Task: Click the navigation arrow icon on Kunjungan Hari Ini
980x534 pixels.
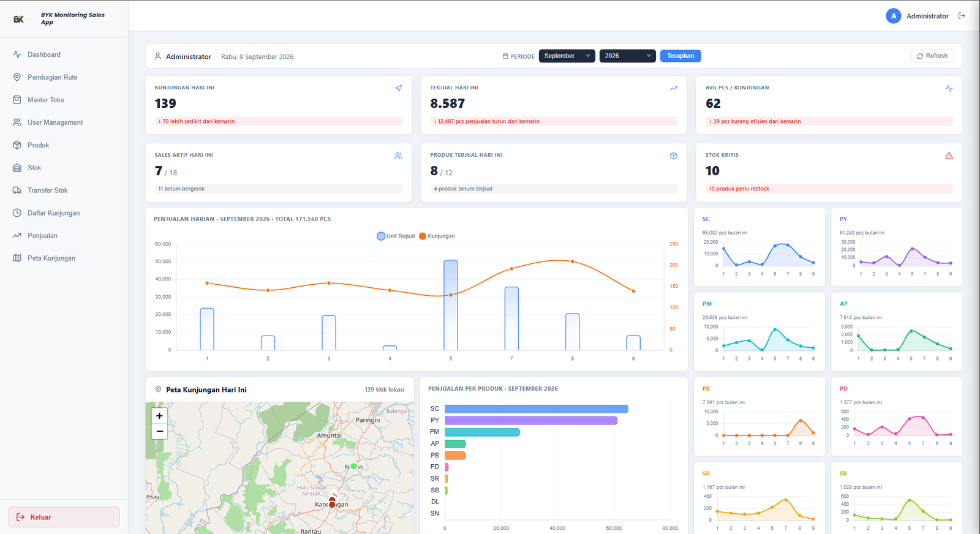Action: (x=399, y=88)
